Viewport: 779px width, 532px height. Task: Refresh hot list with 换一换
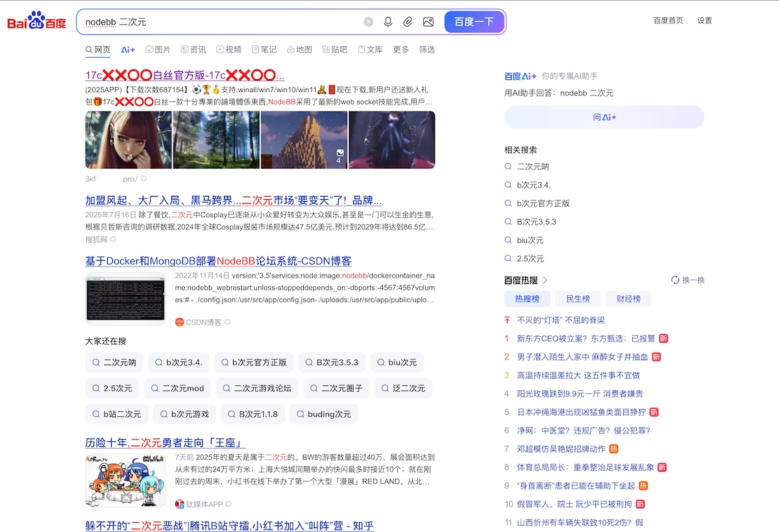tap(687, 280)
